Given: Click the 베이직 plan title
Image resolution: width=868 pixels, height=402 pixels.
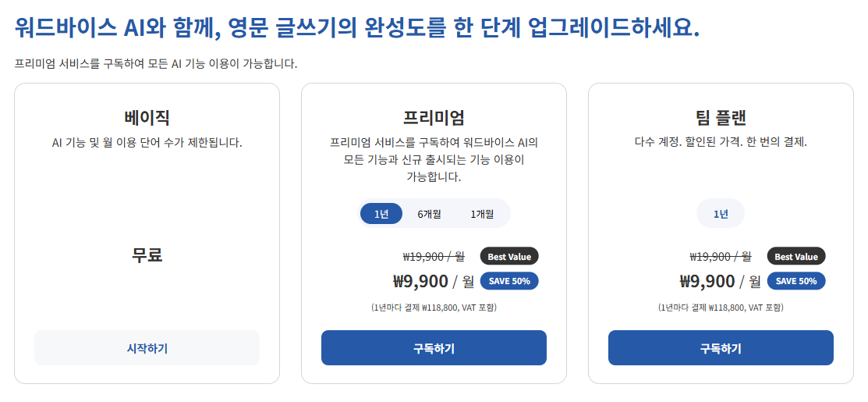Looking at the screenshot, I should point(147,118).
